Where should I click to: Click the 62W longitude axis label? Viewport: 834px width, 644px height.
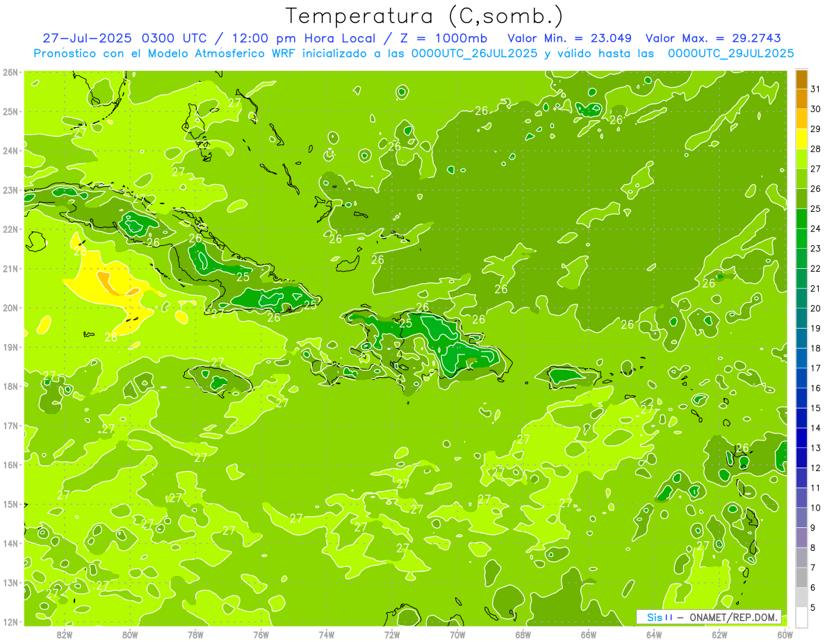pos(719,634)
